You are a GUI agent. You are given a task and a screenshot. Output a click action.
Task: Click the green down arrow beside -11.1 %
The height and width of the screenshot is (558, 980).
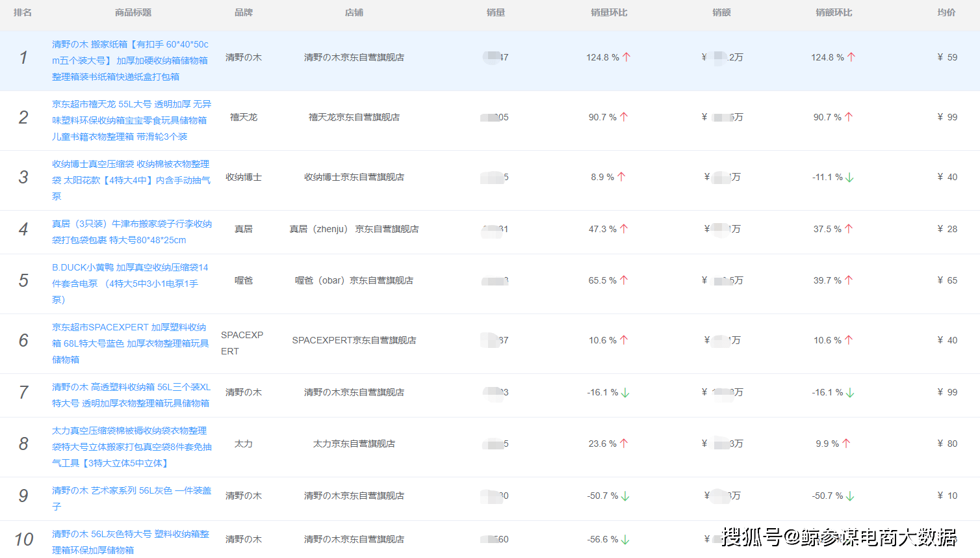coord(850,178)
